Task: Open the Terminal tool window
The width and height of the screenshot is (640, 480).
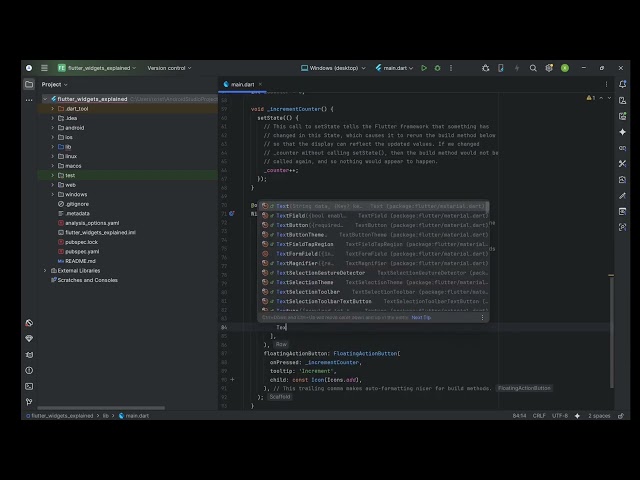Action: coord(29,386)
